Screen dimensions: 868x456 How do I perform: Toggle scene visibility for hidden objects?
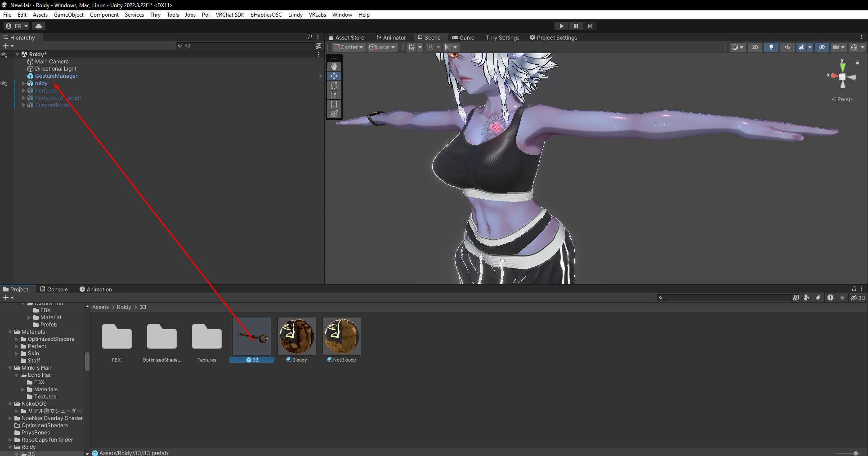pos(822,47)
